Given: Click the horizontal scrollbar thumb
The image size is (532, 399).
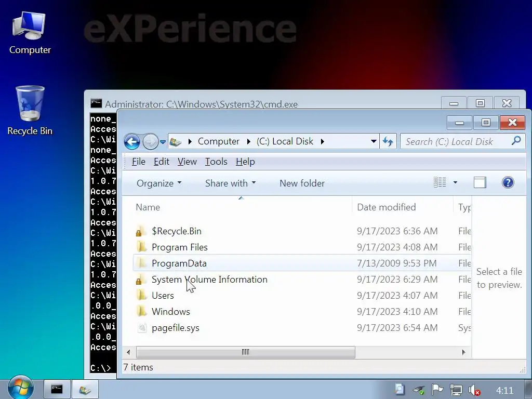Looking at the screenshot, I should (246, 352).
